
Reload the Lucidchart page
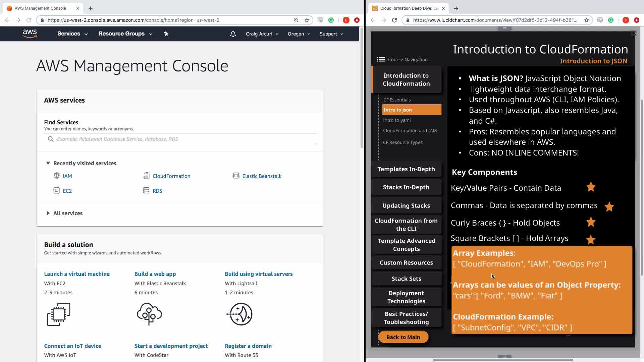394,20
